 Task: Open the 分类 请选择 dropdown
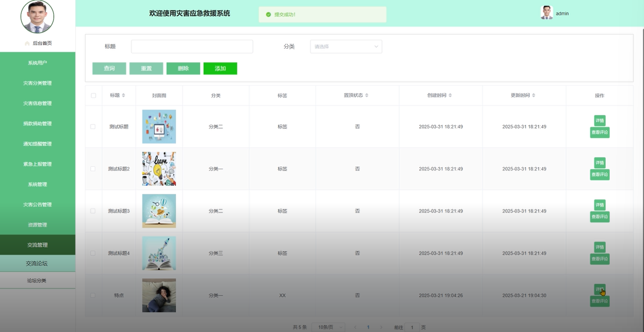tap(346, 47)
